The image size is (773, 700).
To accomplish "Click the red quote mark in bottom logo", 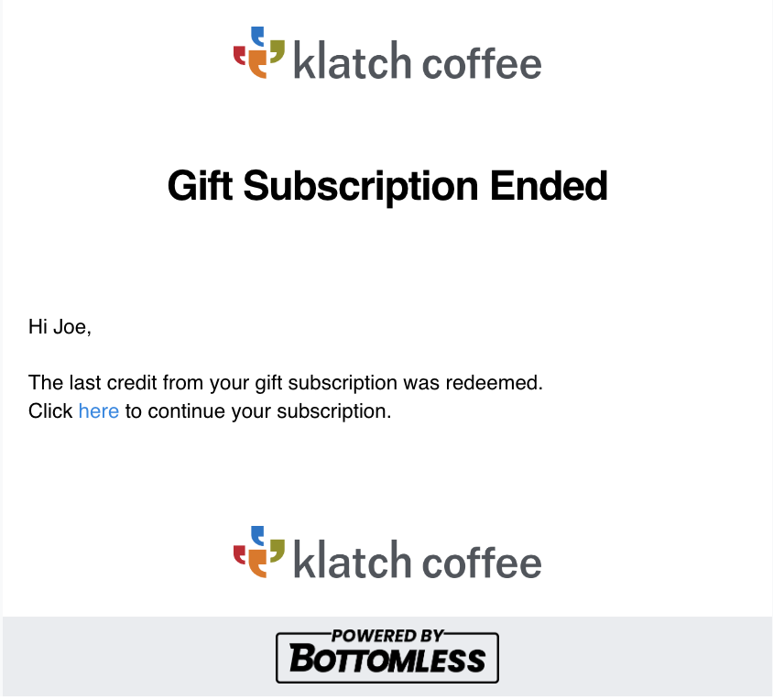I will coord(240,554).
